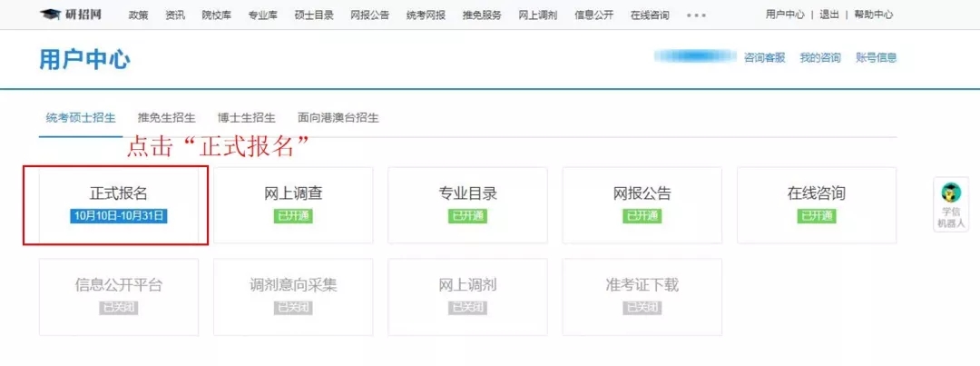Switch to the 推免生招生 tab
Viewport: 980px width, 366px height.
coord(167,118)
